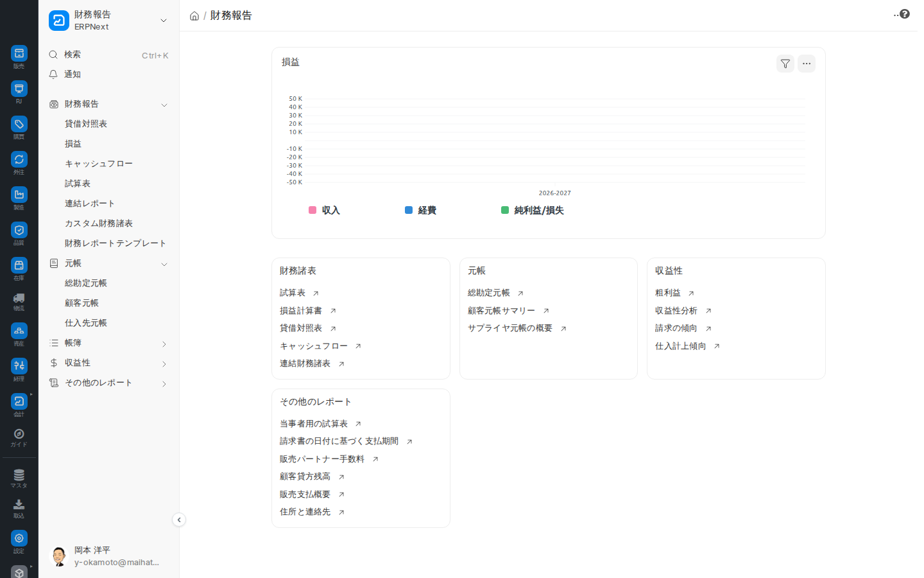Screen dimensions: 924x578
Task: Click the search magnifier icon
Action: click(53, 55)
